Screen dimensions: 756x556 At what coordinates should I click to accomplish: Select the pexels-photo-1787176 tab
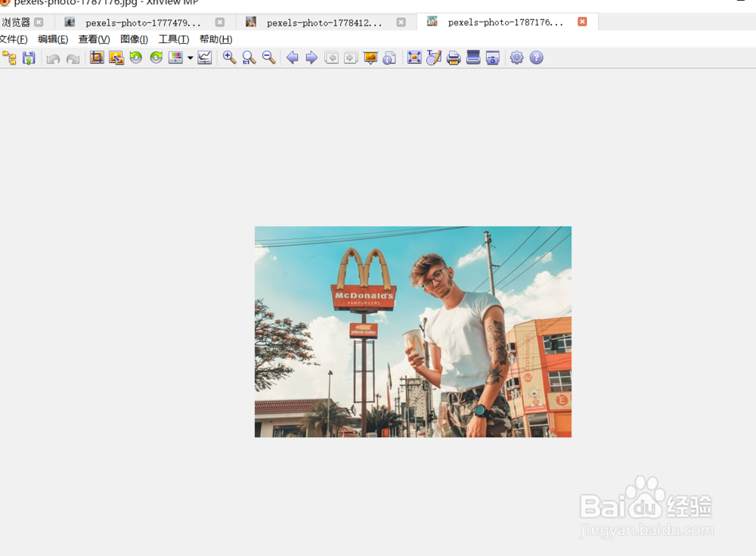click(x=505, y=22)
